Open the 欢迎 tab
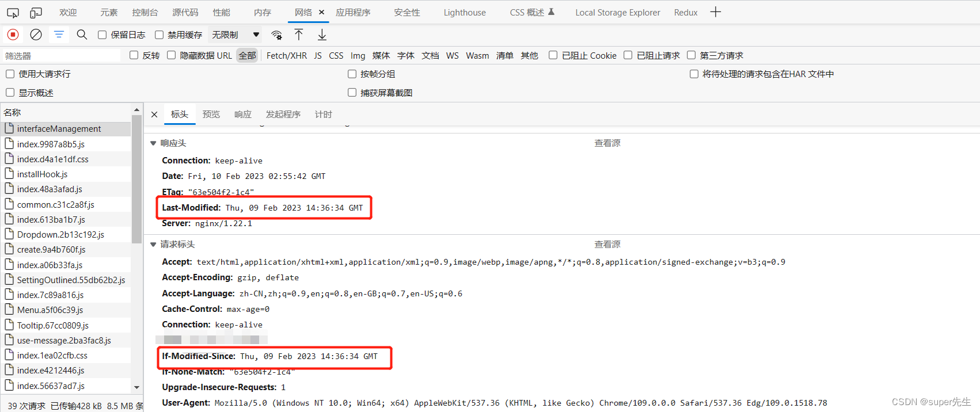 68,12
